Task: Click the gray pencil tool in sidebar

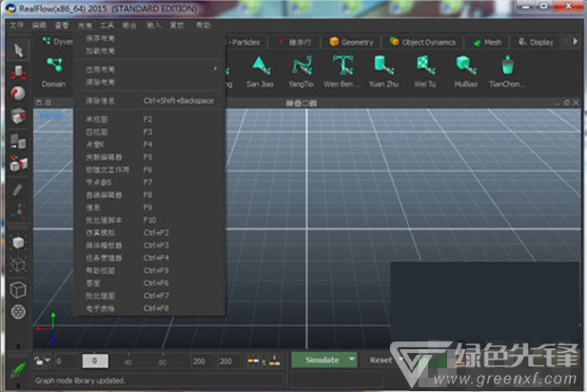Action: click(x=17, y=189)
